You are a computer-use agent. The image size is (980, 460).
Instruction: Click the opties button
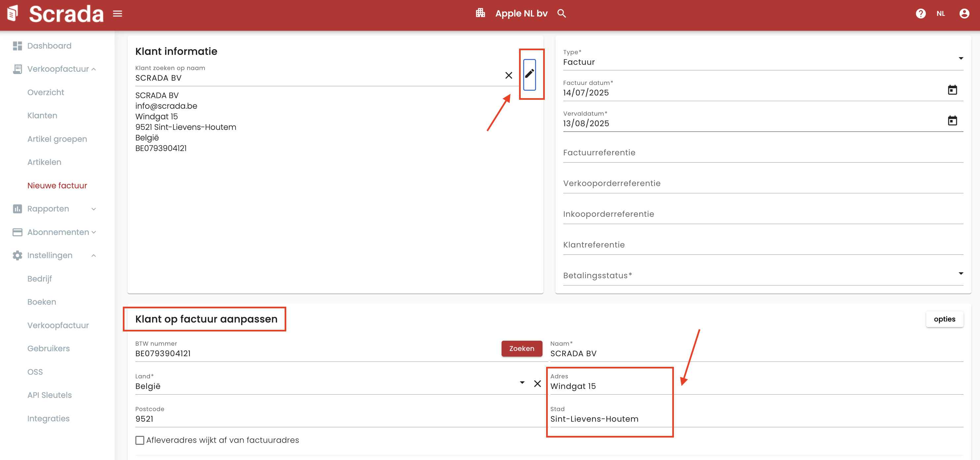[944, 319]
